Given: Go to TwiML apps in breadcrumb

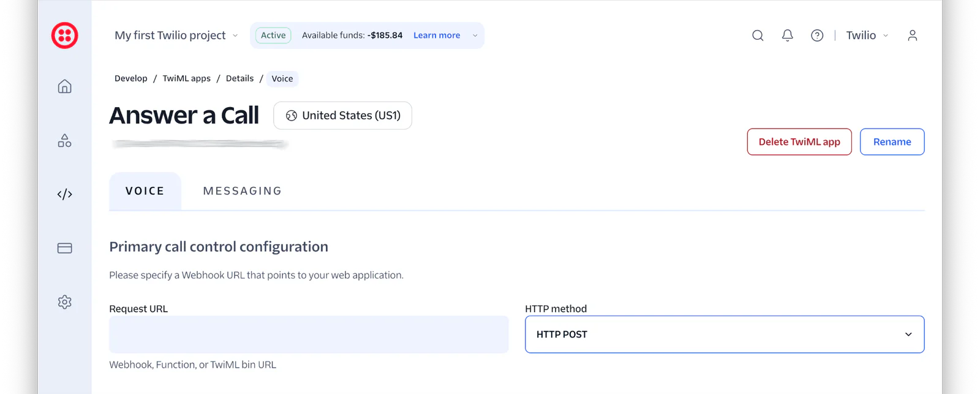Looking at the screenshot, I should [x=187, y=78].
